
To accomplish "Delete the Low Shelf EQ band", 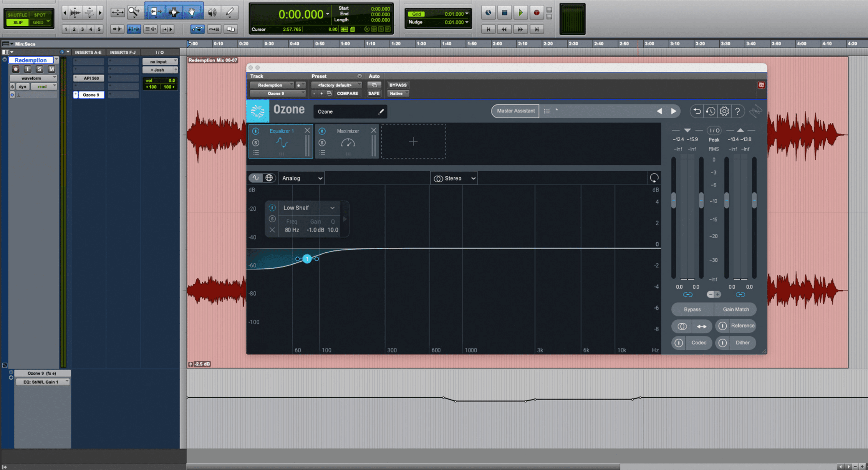I will [x=272, y=230].
